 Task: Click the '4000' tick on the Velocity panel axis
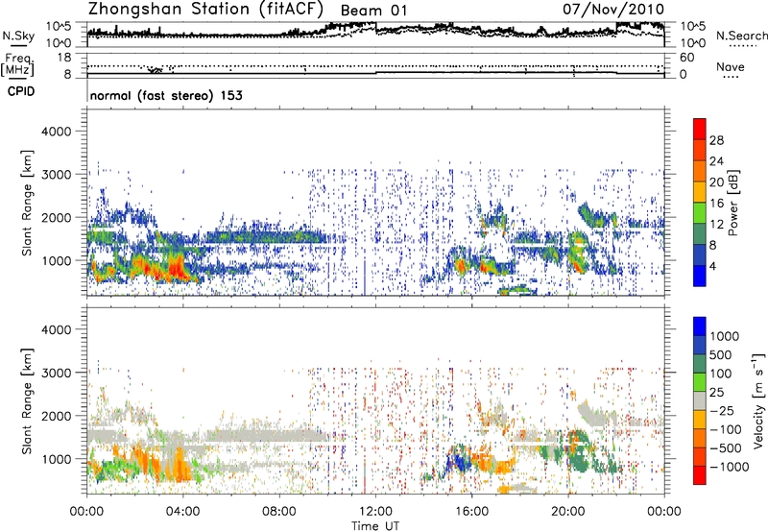coord(57,329)
